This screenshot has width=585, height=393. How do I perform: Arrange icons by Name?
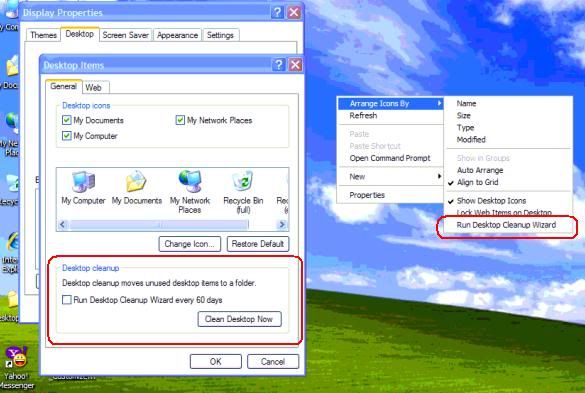508,103
